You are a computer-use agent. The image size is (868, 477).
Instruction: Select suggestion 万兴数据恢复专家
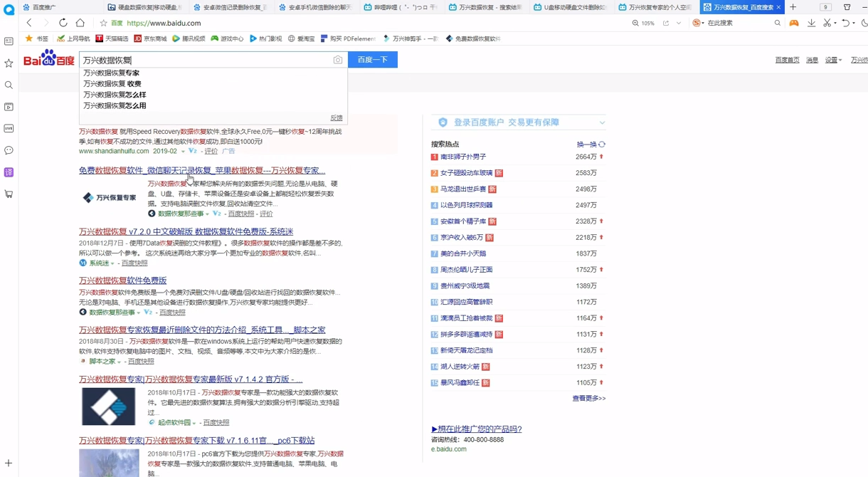coord(111,73)
